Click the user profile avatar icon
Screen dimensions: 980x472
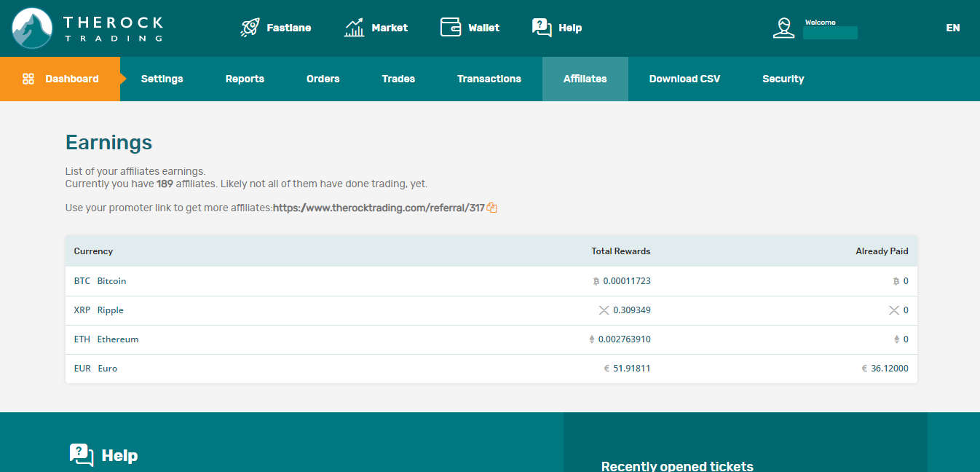783,28
